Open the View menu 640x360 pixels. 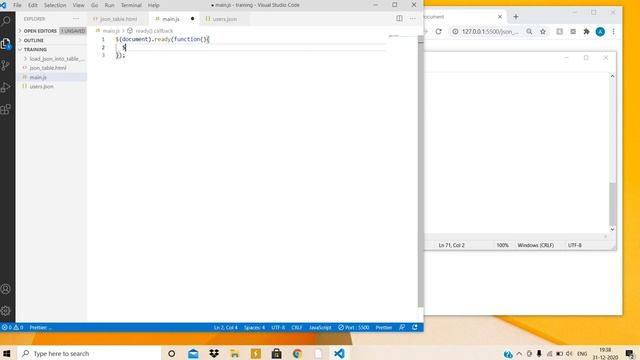coord(78,5)
